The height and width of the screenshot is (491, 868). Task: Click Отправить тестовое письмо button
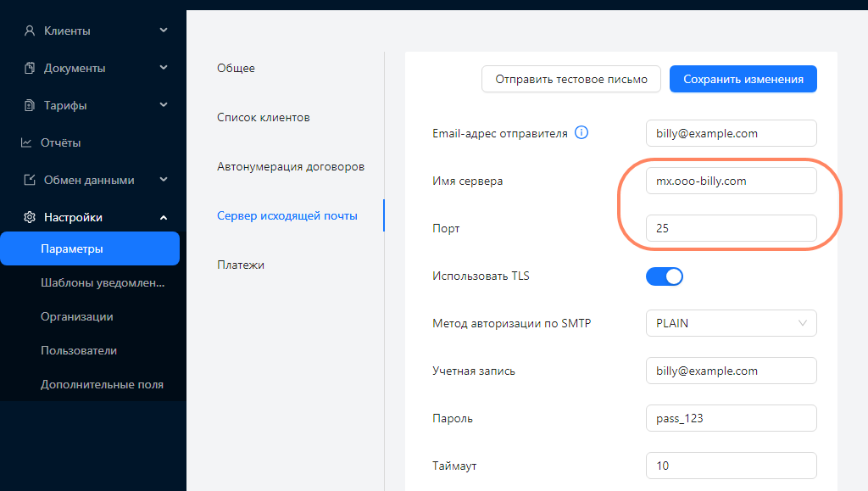pyautogui.click(x=570, y=79)
